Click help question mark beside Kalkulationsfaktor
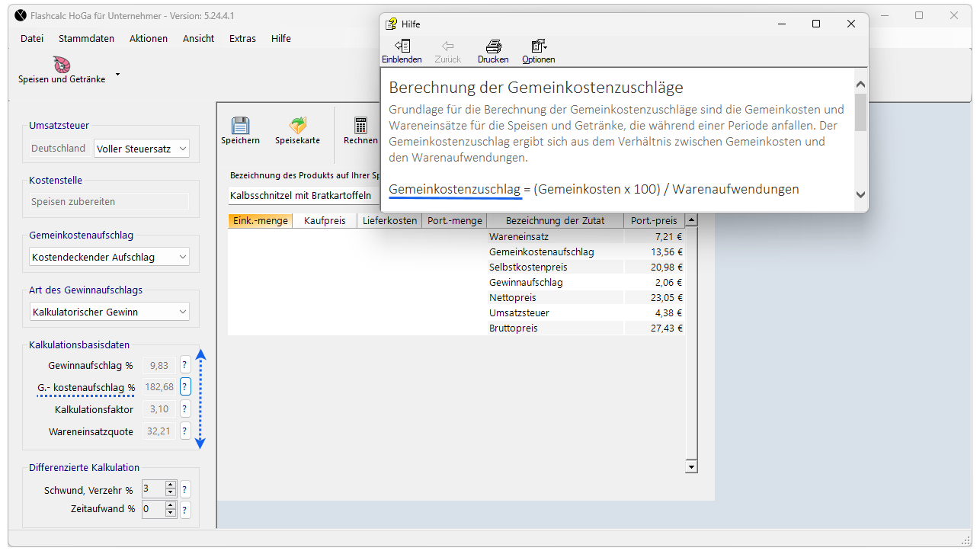Screen dimensions: 980x551 click(184, 409)
